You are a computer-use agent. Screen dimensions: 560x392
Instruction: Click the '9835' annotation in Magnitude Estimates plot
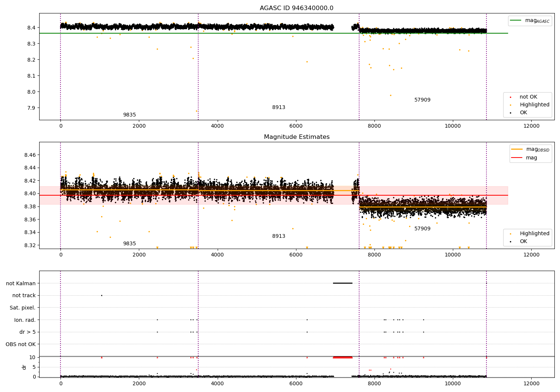[x=130, y=244]
